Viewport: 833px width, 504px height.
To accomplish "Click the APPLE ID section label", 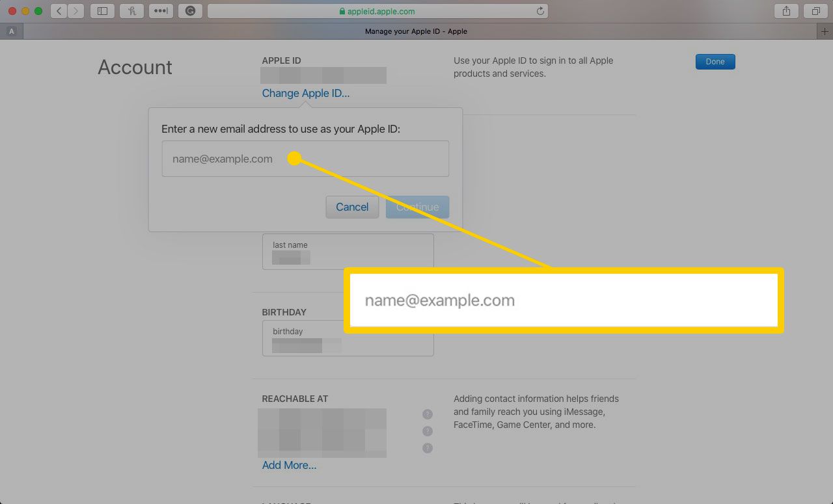I will click(x=281, y=60).
